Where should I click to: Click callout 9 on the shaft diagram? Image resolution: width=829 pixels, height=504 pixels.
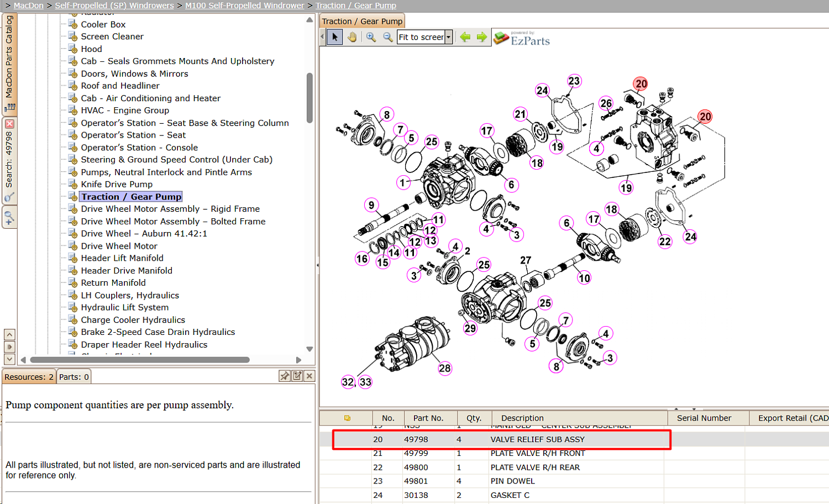[x=371, y=205]
